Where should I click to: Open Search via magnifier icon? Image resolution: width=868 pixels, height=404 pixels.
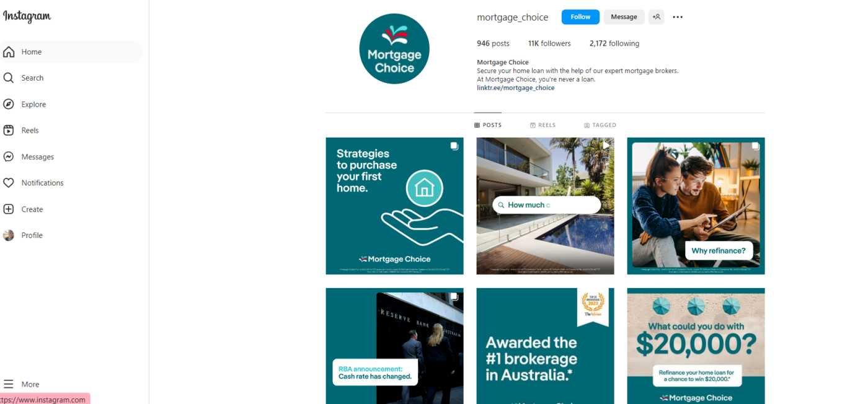point(9,78)
